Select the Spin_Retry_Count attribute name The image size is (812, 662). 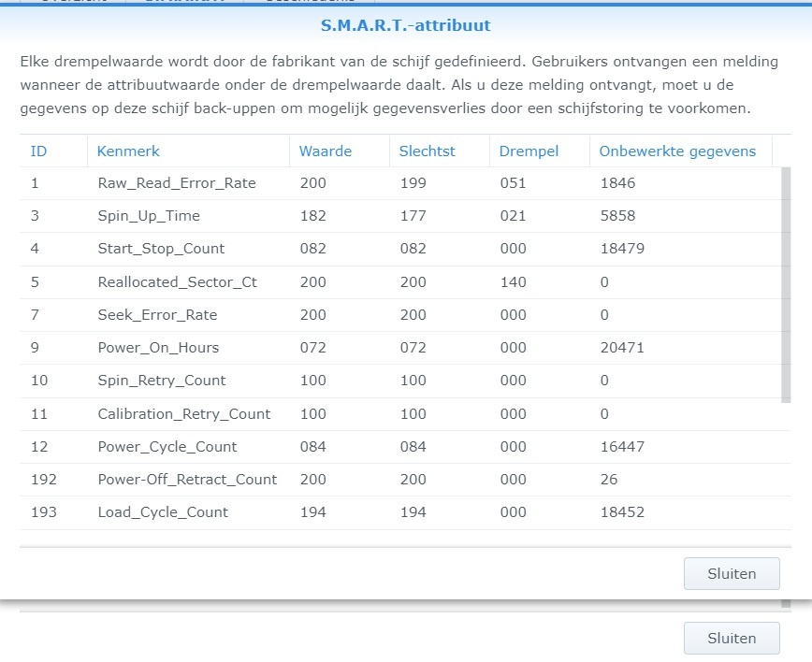(162, 381)
